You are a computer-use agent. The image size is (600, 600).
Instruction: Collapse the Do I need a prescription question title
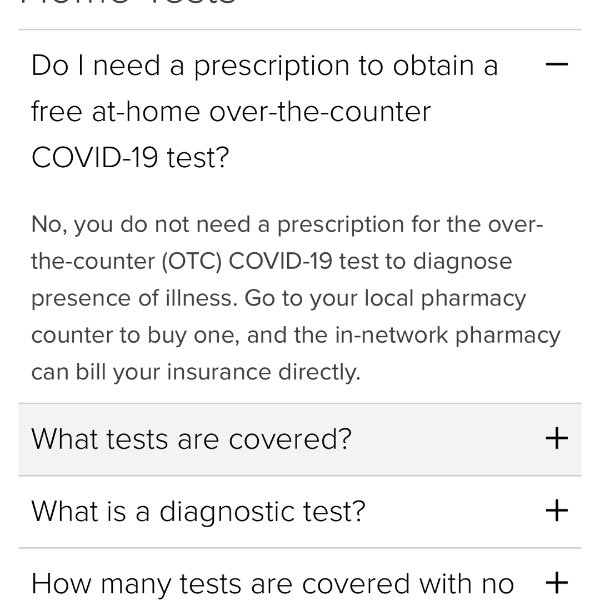[265, 111]
